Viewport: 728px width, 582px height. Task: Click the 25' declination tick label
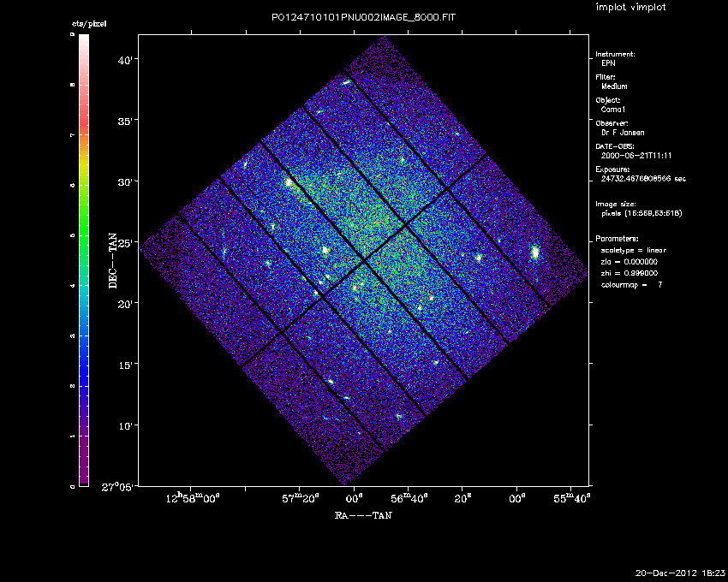[x=126, y=243]
